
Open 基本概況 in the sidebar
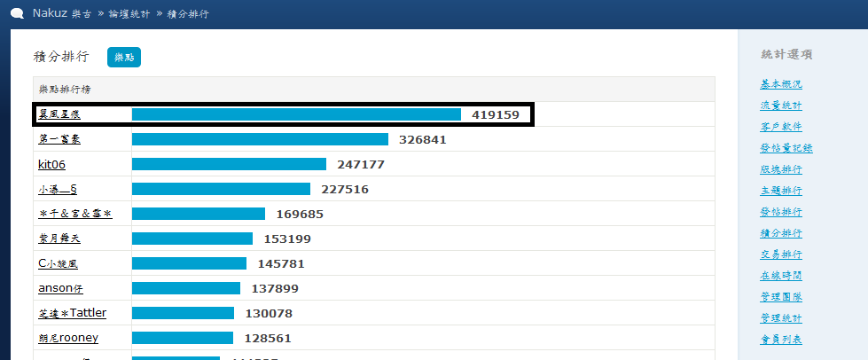(x=781, y=84)
